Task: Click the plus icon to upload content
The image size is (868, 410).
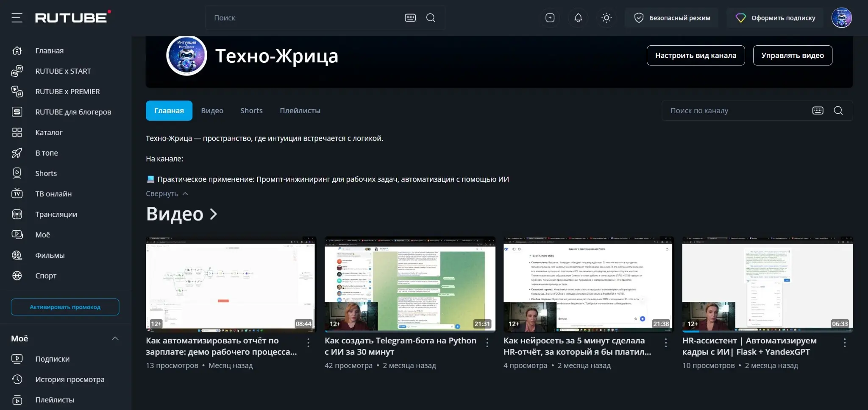Action: click(x=549, y=18)
